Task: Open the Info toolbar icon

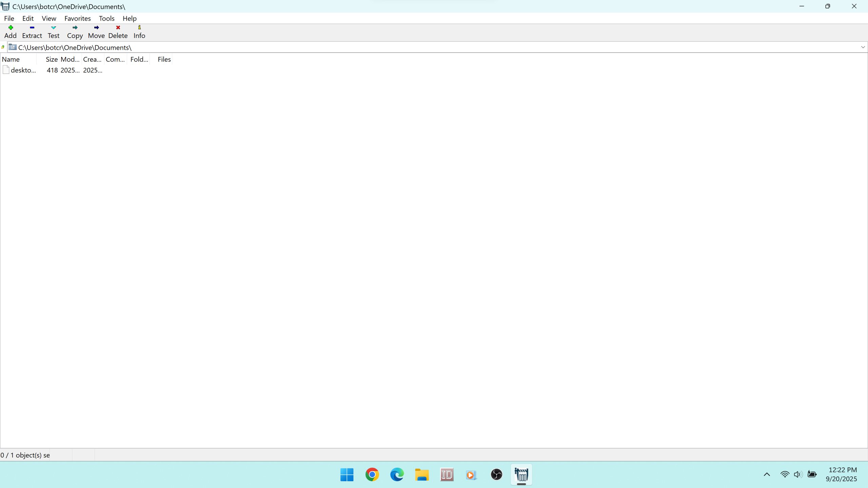Action: [x=139, y=28]
